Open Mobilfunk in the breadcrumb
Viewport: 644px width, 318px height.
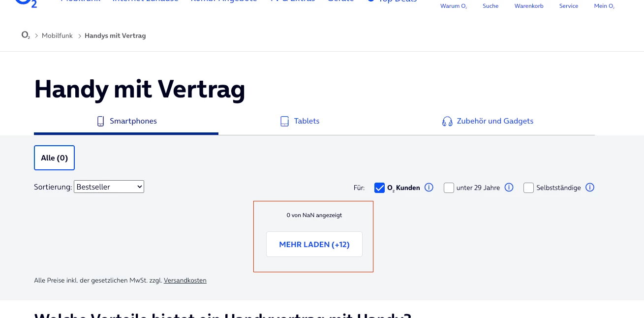tap(57, 35)
